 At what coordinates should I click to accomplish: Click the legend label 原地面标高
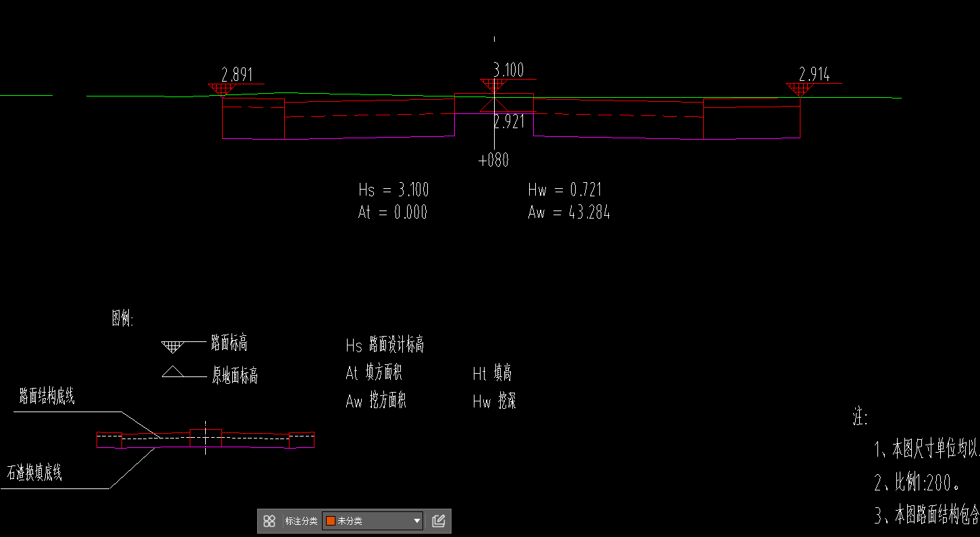click(x=235, y=376)
